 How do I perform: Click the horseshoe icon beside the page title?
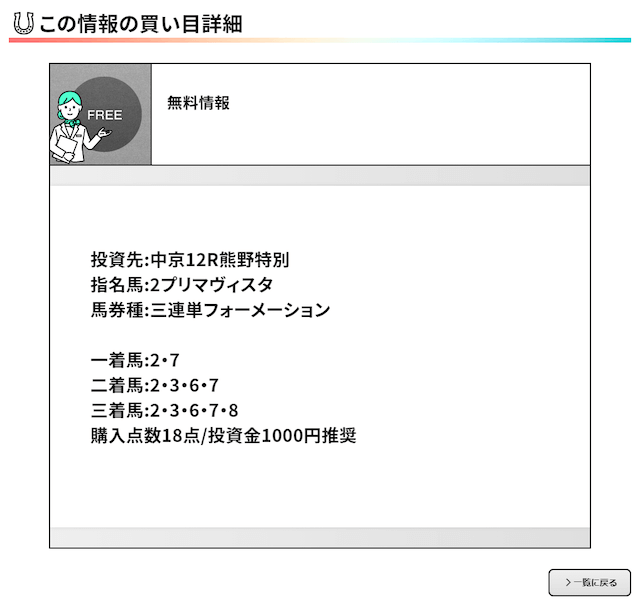[23, 23]
